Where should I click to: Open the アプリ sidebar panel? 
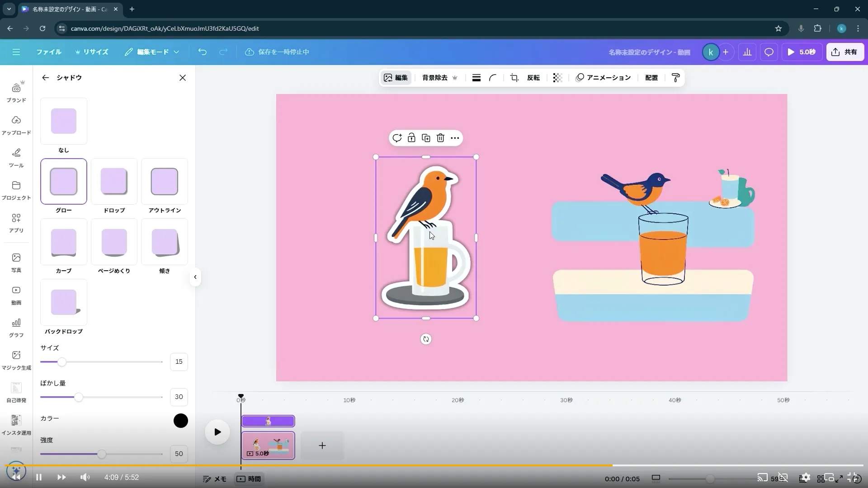[16, 222]
